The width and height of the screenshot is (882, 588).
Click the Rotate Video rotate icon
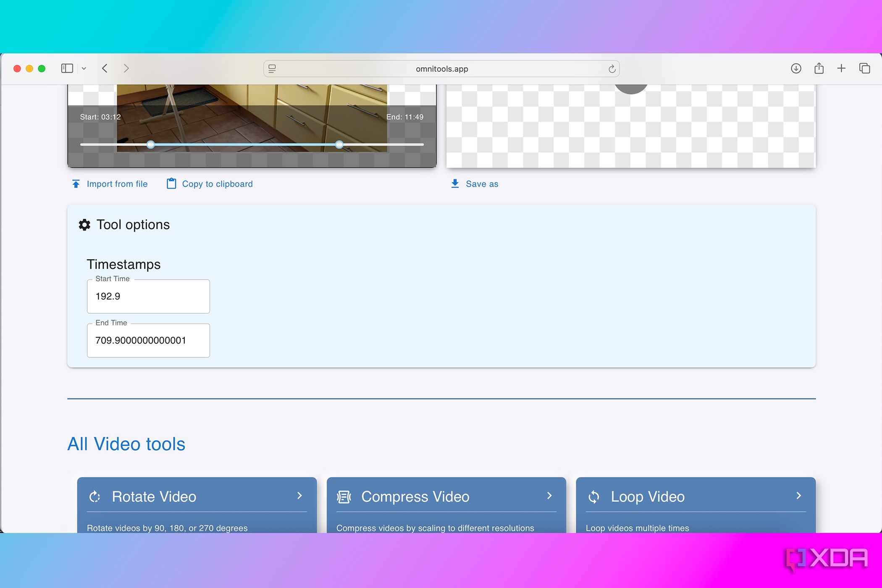95,497
